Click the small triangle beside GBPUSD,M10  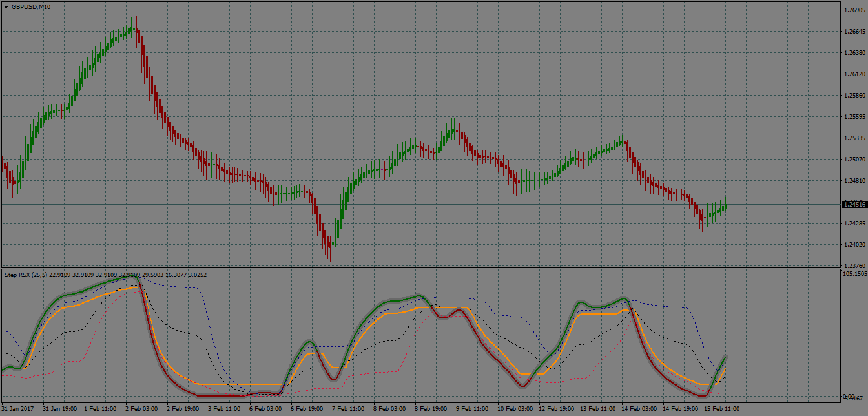[x=6, y=6]
